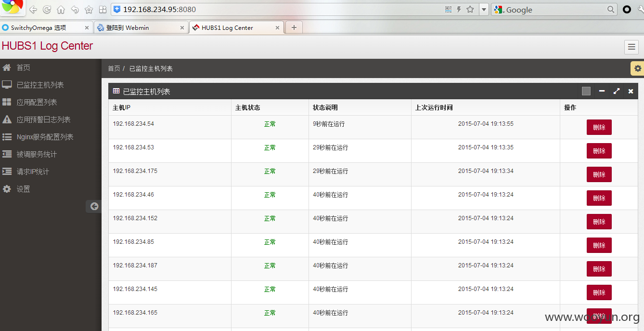
Task: Switch to the 登陆到 Webmin browser tab
Action: coord(140,27)
